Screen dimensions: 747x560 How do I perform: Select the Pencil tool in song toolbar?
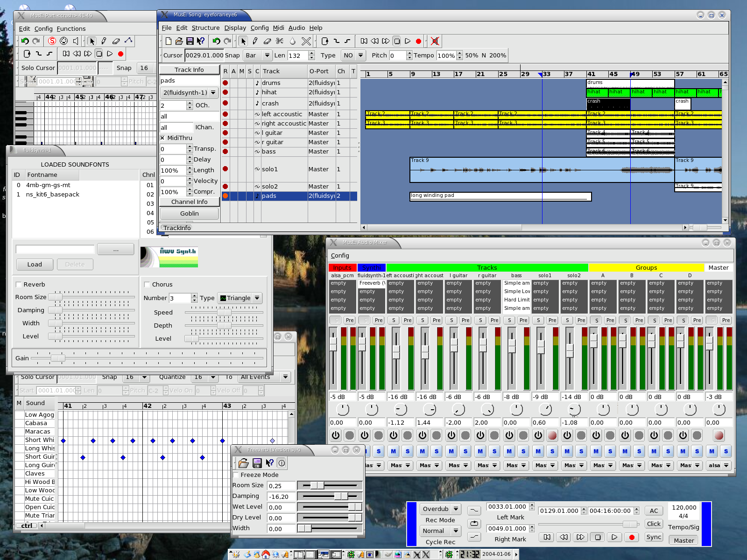tap(255, 41)
